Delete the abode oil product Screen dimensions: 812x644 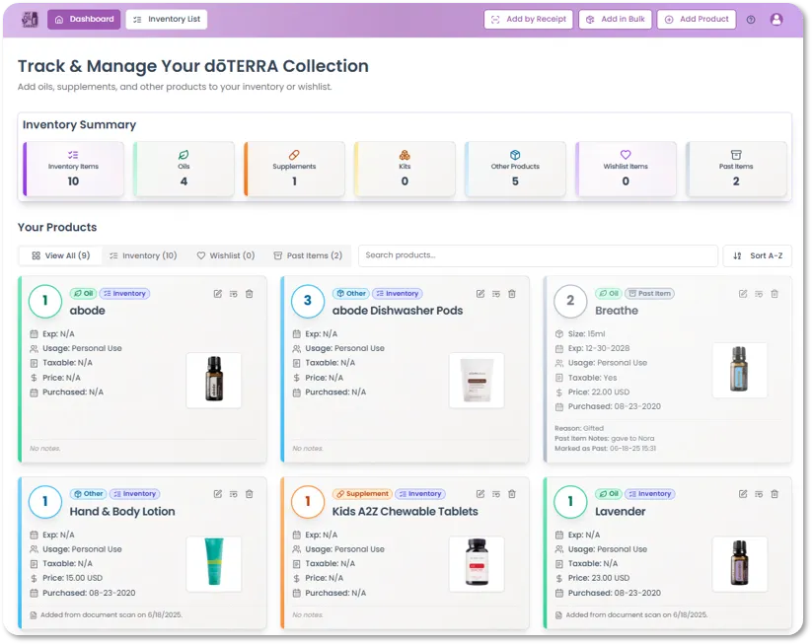[x=249, y=294]
